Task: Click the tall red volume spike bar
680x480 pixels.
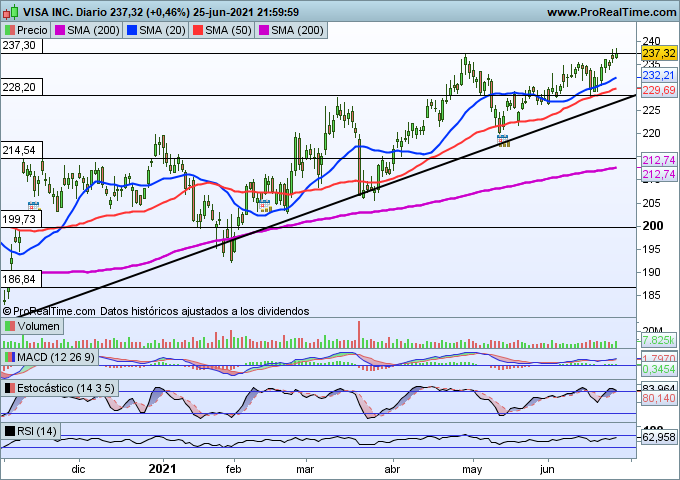Action: [x=359, y=334]
